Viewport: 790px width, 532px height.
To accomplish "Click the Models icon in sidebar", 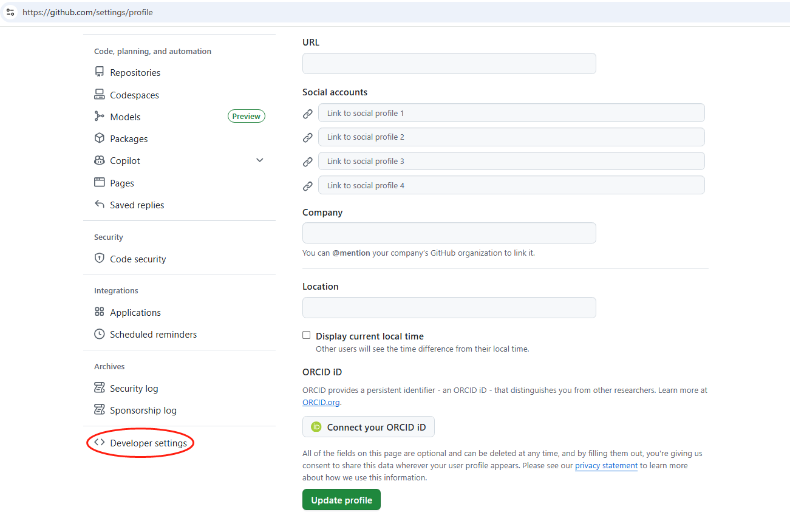I will click(x=100, y=117).
